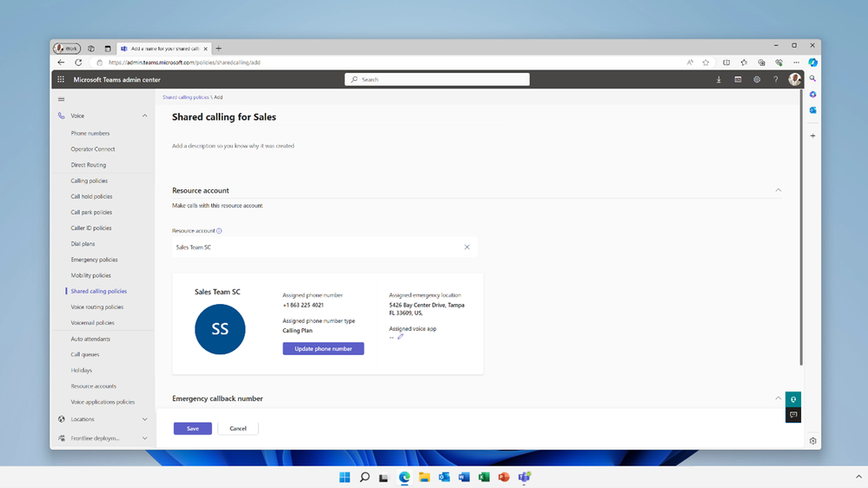Go to Auto attendants
868x488 pixels.
pos(90,339)
